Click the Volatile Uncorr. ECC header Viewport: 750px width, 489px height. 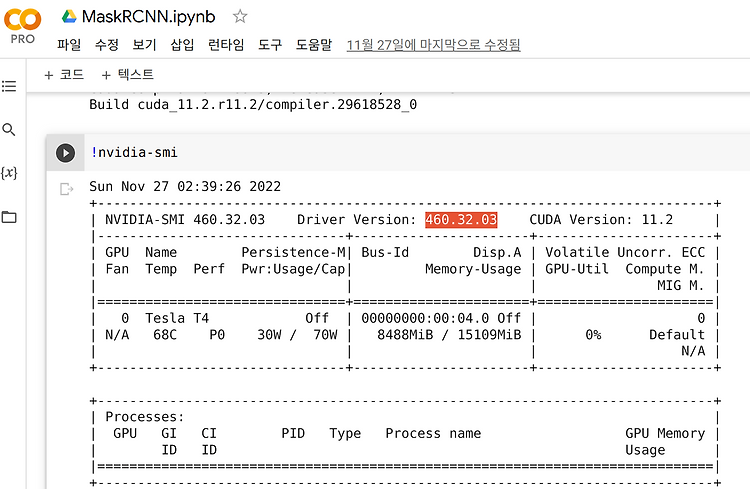pyautogui.click(x=625, y=252)
